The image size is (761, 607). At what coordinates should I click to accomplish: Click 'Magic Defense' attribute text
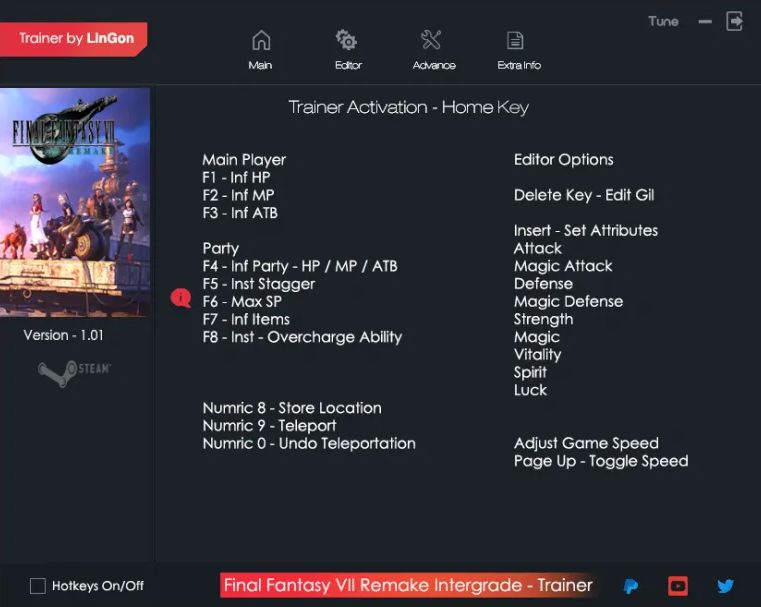[x=568, y=301]
